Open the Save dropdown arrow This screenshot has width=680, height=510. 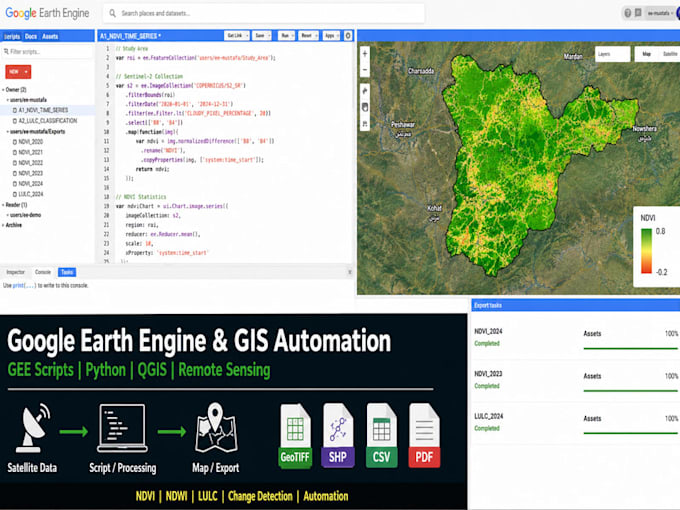269,36
